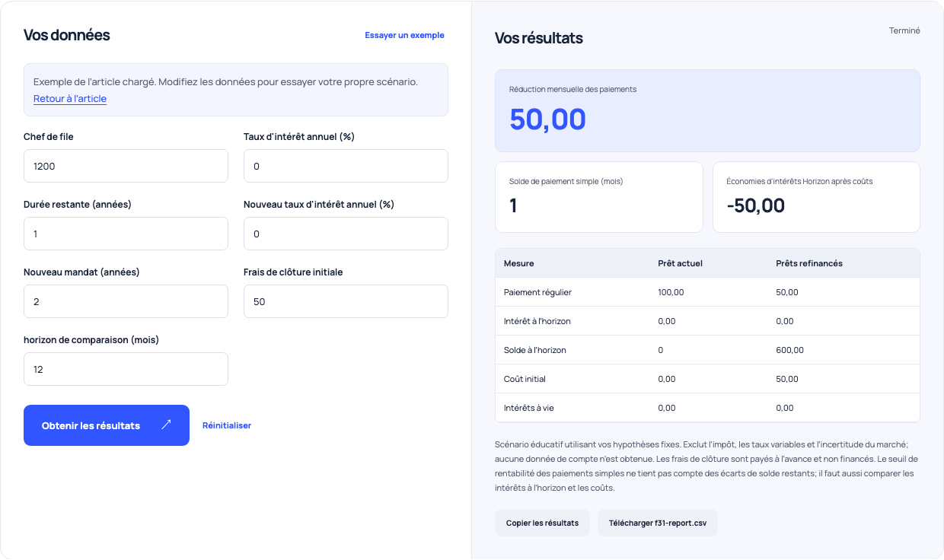Click the Exemple de l'article chargé notice text

(225, 81)
